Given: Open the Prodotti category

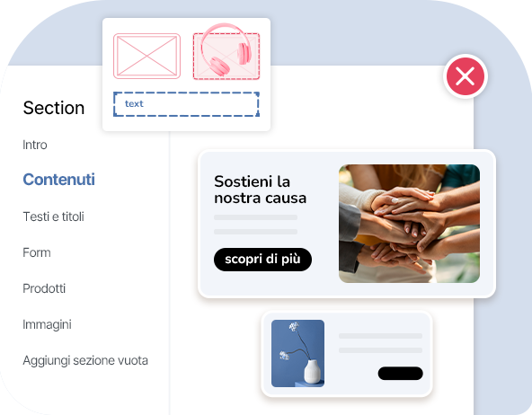Looking at the screenshot, I should point(44,288).
